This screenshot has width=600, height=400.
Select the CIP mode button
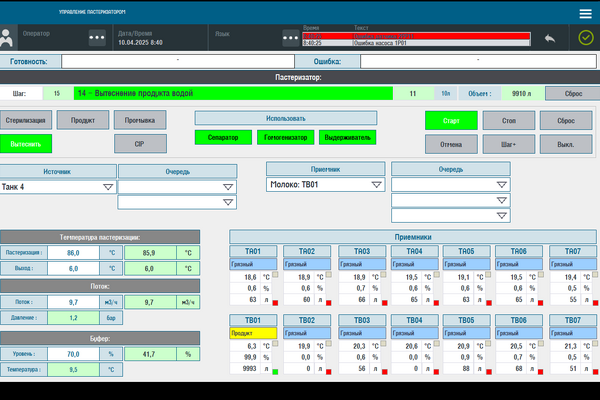[x=140, y=144]
